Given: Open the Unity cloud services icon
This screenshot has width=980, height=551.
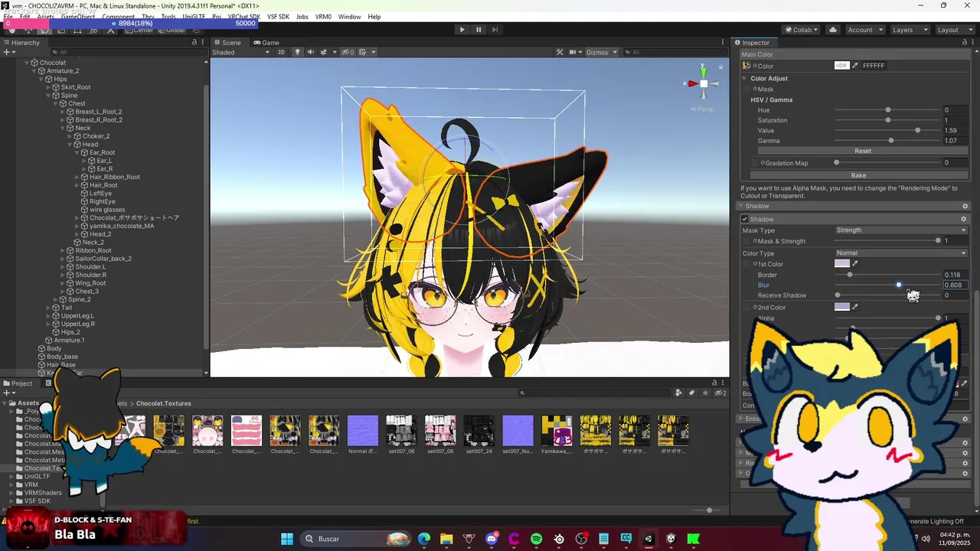Looking at the screenshot, I should (833, 30).
